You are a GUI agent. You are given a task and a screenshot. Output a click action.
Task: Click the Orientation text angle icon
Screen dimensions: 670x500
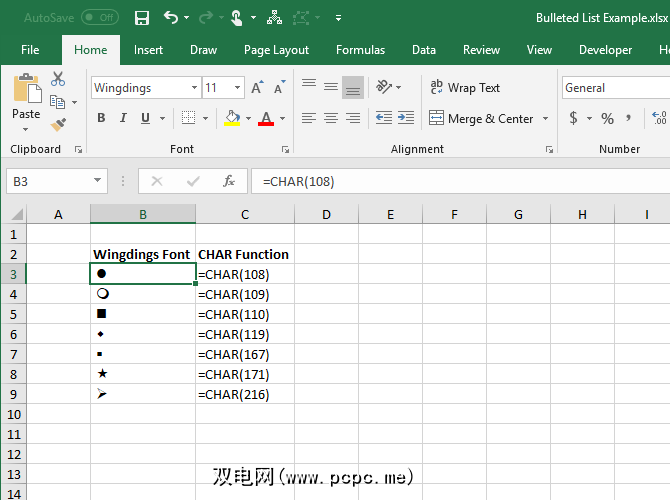pyautogui.click(x=384, y=88)
